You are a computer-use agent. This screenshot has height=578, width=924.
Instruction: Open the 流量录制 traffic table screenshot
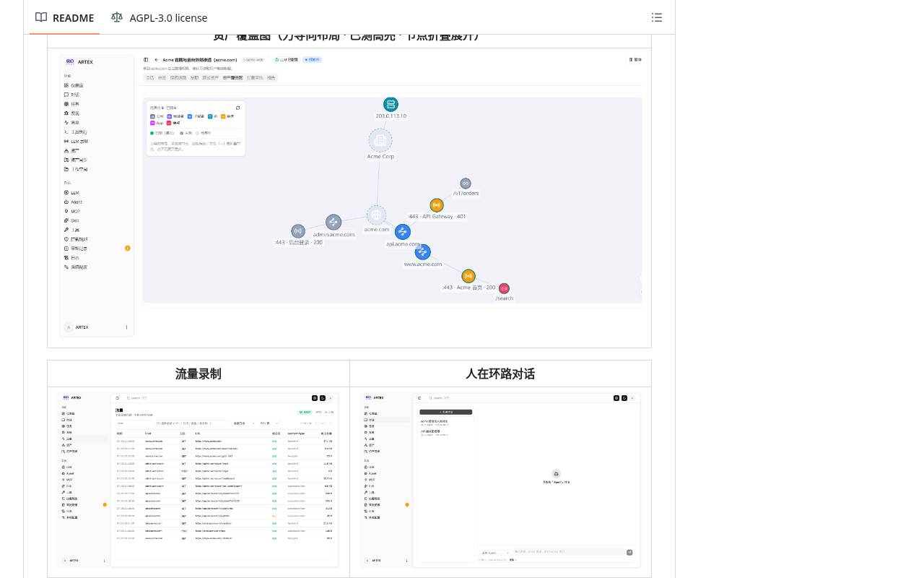click(199, 480)
